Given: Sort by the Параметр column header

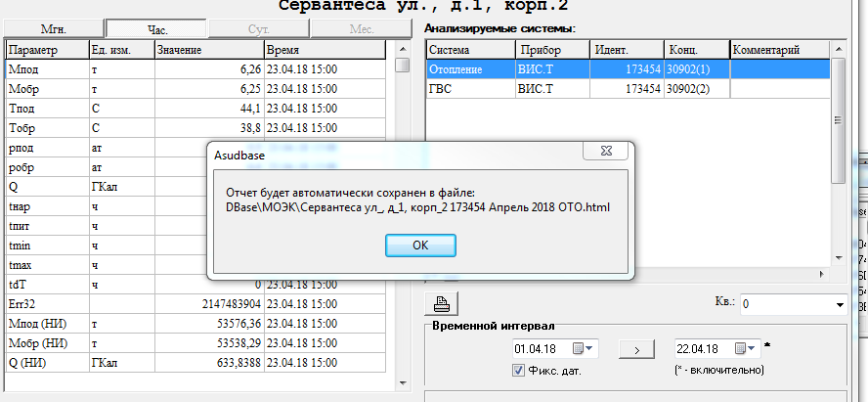Looking at the screenshot, I should coord(45,49).
